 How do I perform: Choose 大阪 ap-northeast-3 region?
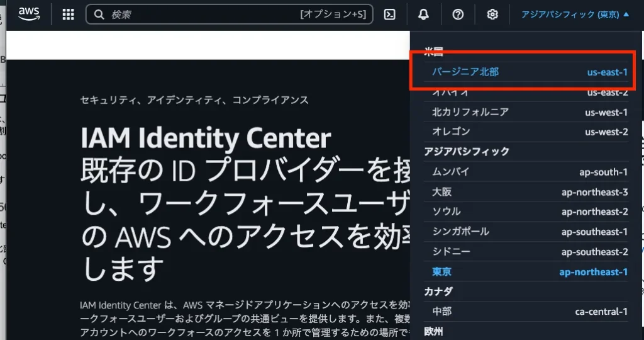tap(530, 191)
